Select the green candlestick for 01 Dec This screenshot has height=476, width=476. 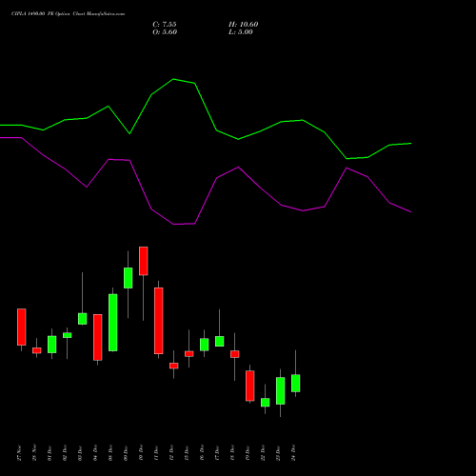click(x=52, y=345)
